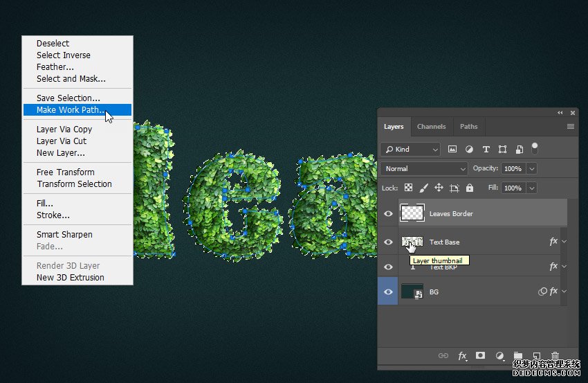Choose Layer Via Copy menu item

point(77,130)
